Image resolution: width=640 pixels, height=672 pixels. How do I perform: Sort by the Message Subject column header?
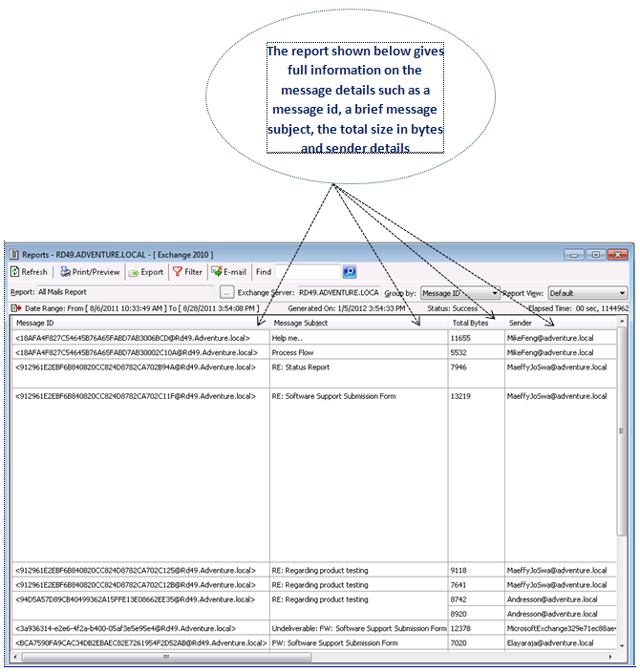(x=358, y=323)
